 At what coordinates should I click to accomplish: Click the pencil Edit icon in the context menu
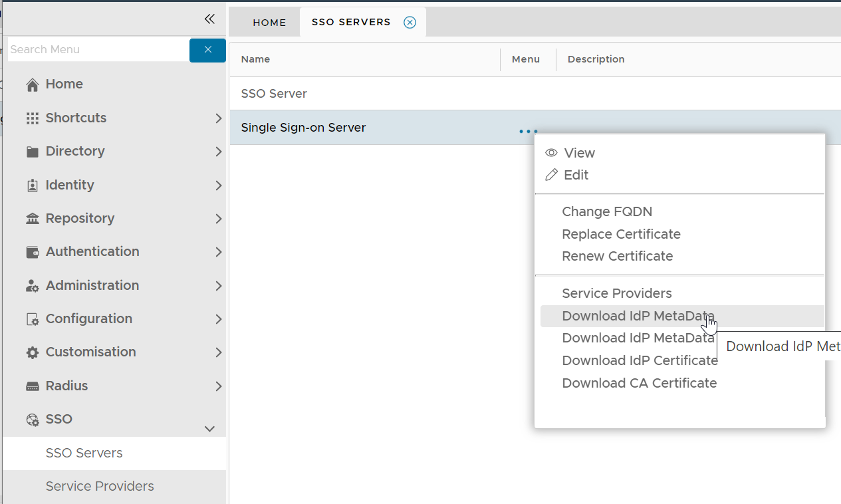click(x=551, y=175)
